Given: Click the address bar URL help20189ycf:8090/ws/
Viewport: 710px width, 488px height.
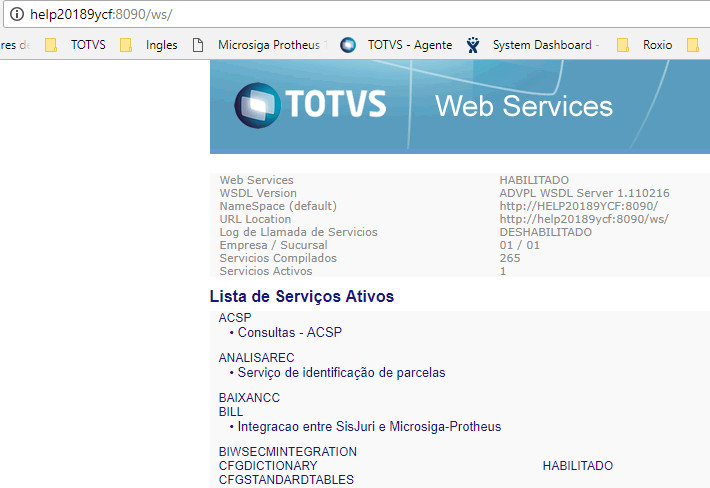Looking at the screenshot, I should [101, 14].
